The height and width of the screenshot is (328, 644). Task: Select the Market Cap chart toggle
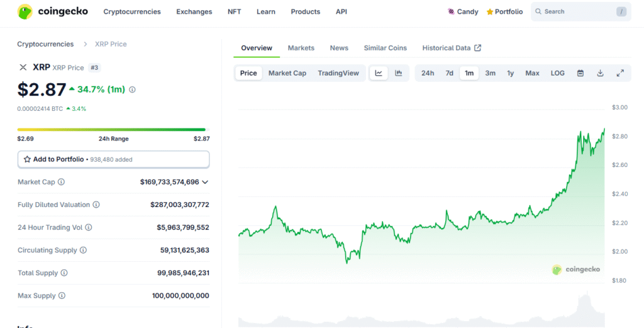point(287,73)
